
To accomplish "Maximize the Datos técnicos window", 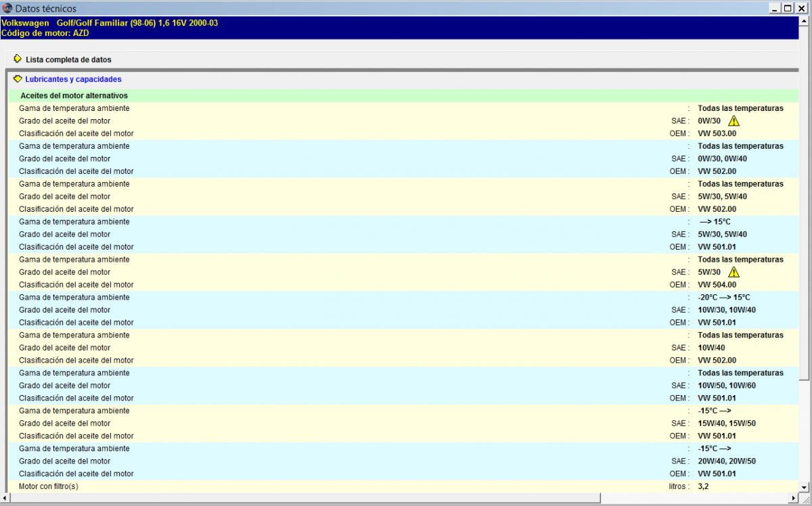I will pos(787,8).
